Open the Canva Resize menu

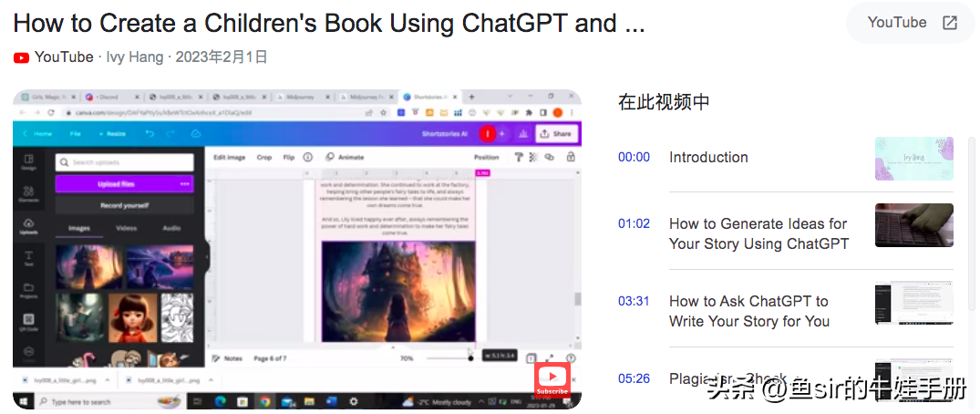tap(112, 134)
